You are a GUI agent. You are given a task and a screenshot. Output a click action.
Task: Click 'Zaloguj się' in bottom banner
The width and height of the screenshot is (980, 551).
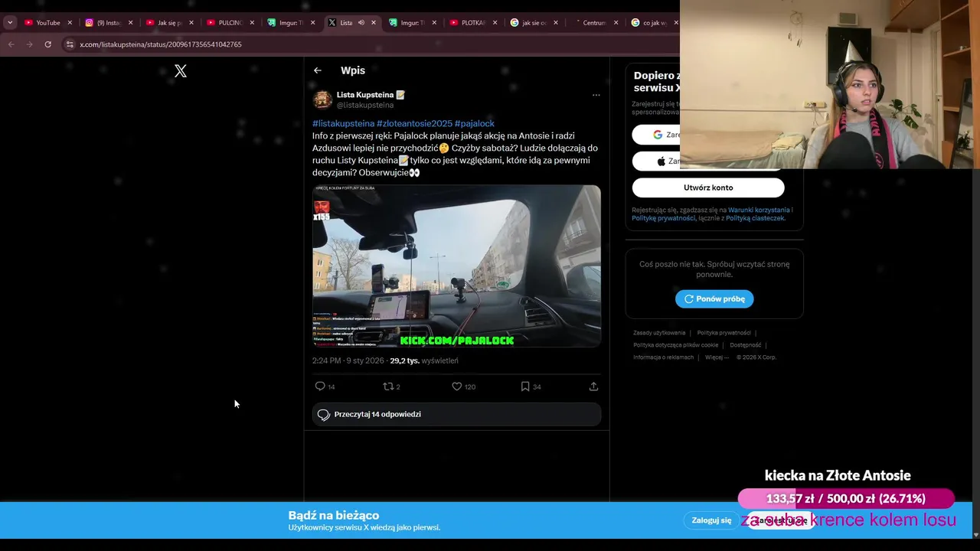711,520
